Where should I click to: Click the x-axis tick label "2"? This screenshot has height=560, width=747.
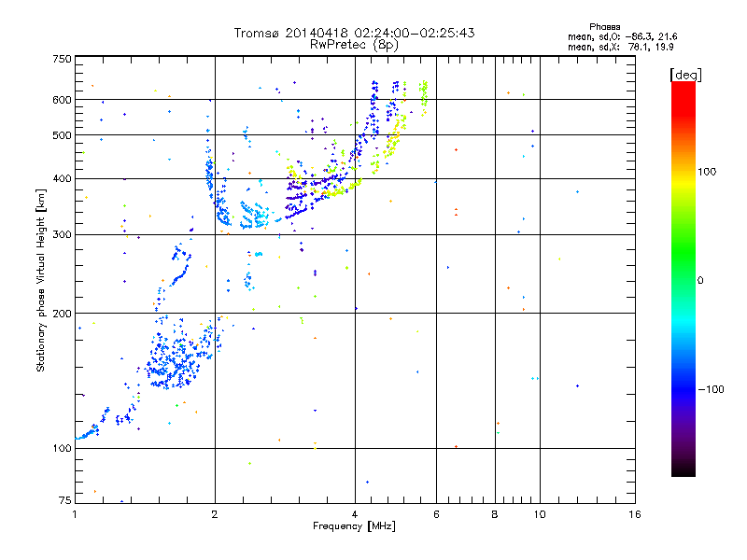point(215,514)
